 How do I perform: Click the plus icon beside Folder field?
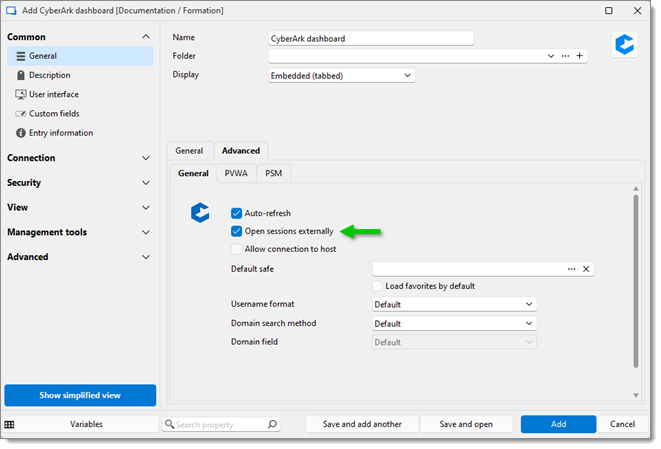pos(580,56)
